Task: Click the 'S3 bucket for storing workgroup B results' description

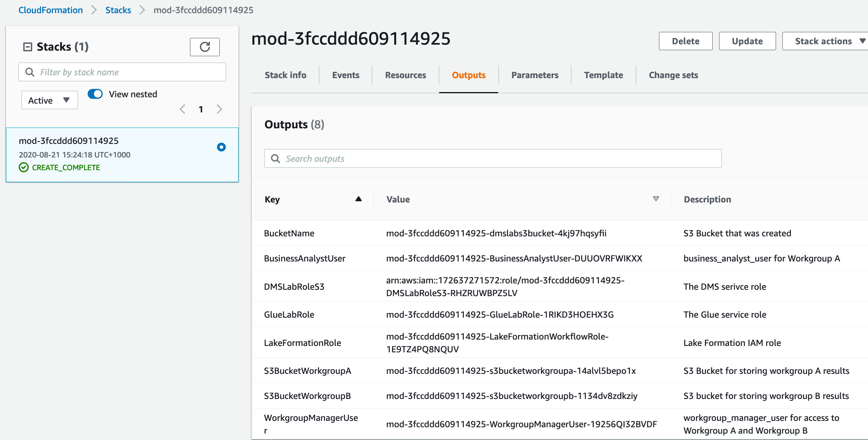Action: click(x=766, y=396)
